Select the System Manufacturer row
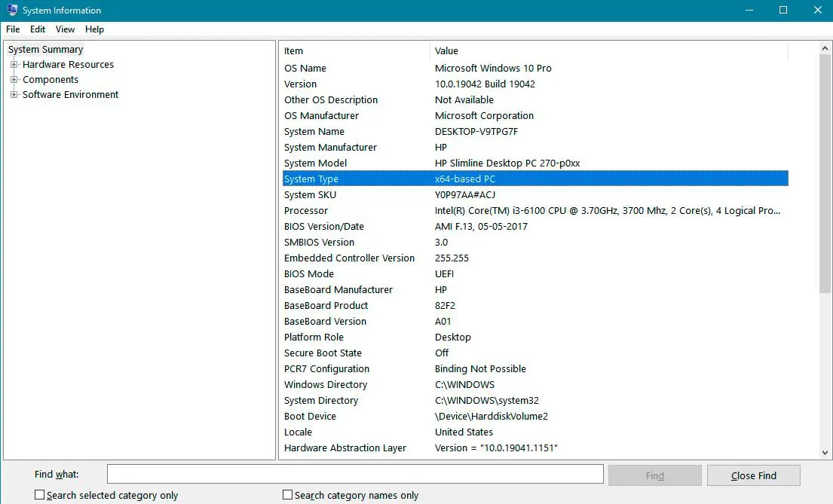This screenshot has height=504, width=833. point(535,147)
